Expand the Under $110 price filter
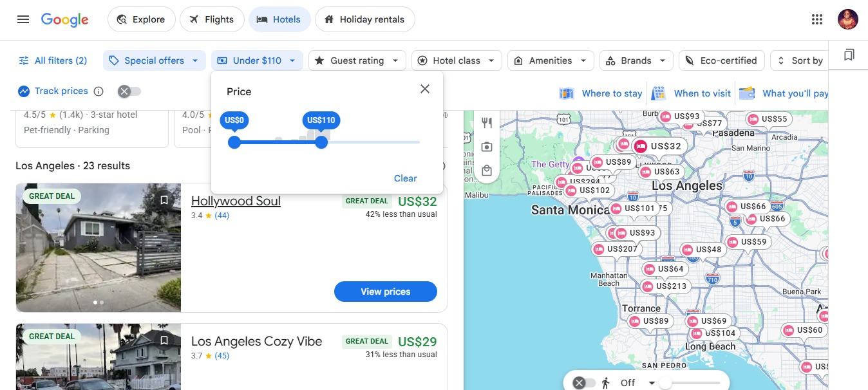The height and width of the screenshot is (390, 868). click(257, 60)
